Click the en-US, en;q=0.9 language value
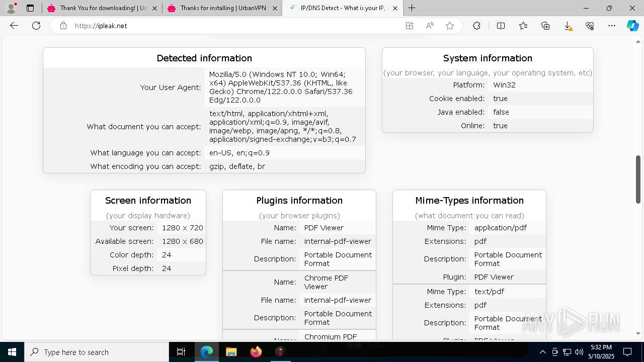The height and width of the screenshot is (362, 644). (239, 153)
